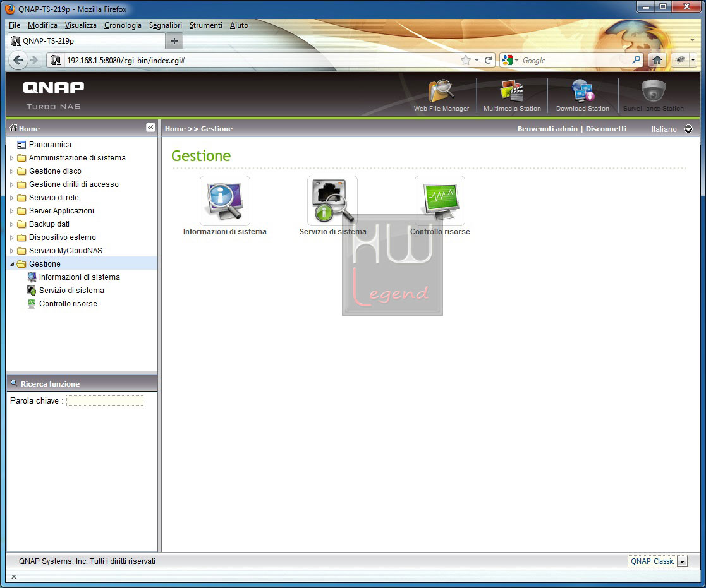Click Gestione in the breadcrumb
The image size is (706, 588).
pos(217,129)
